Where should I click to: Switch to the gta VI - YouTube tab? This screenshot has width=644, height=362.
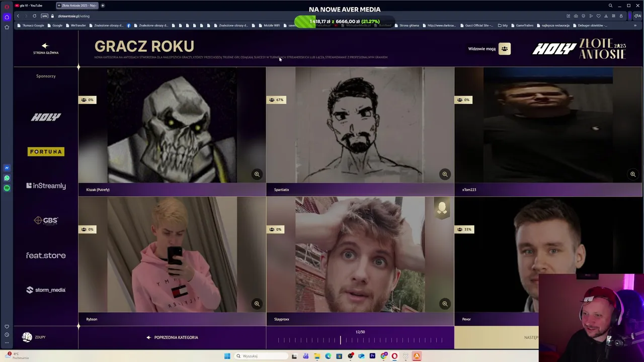32,6
